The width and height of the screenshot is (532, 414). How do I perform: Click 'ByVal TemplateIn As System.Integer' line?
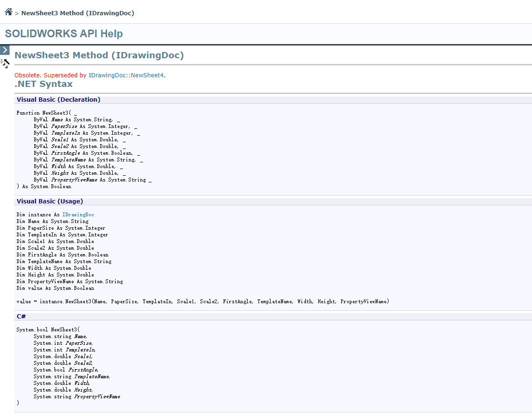(87, 133)
